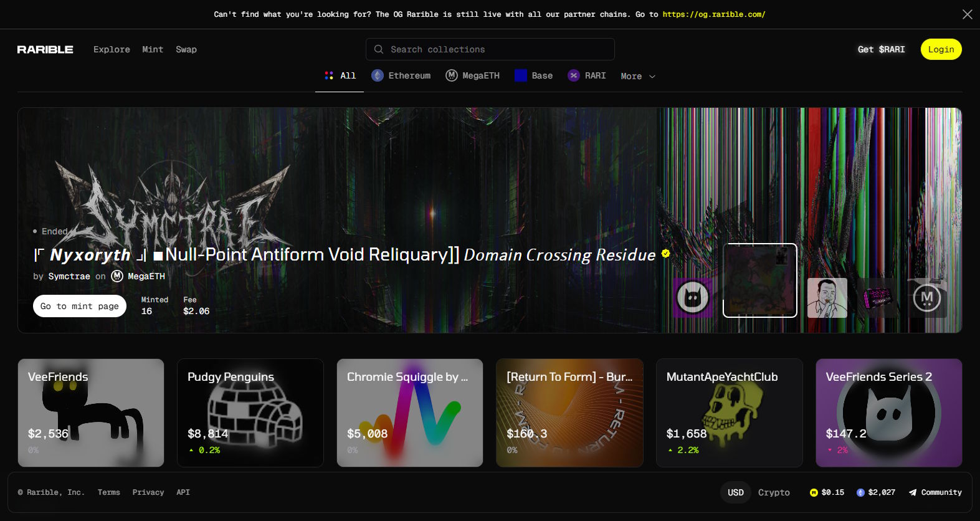Switch price display to Crypto
Image resolution: width=980 pixels, height=521 pixels.
click(x=774, y=492)
